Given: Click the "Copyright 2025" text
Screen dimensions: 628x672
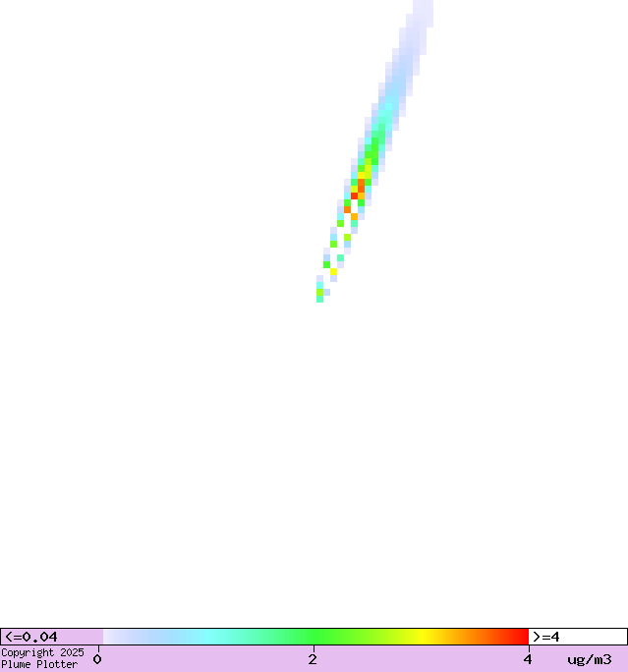Looking at the screenshot, I should pyautogui.click(x=42, y=652).
